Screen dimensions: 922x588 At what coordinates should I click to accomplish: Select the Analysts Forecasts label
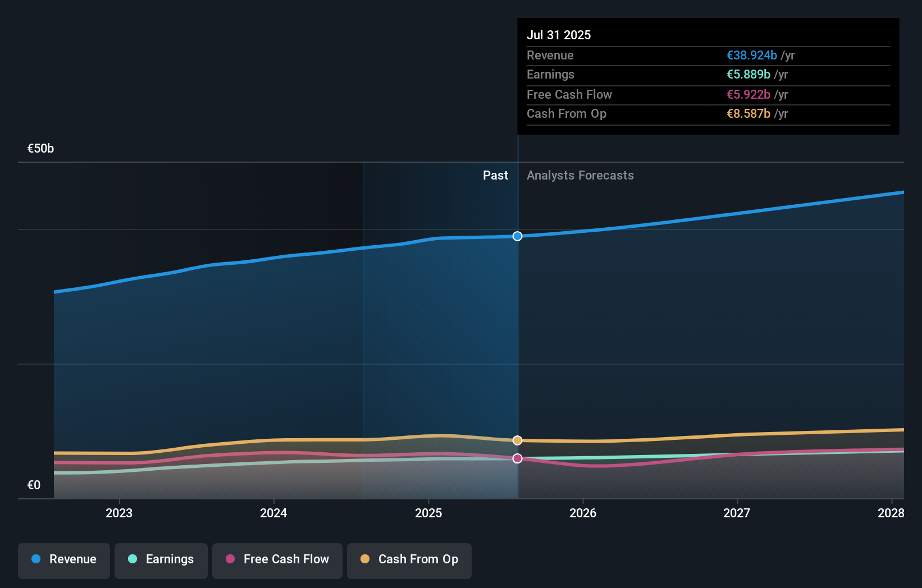(x=580, y=175)
